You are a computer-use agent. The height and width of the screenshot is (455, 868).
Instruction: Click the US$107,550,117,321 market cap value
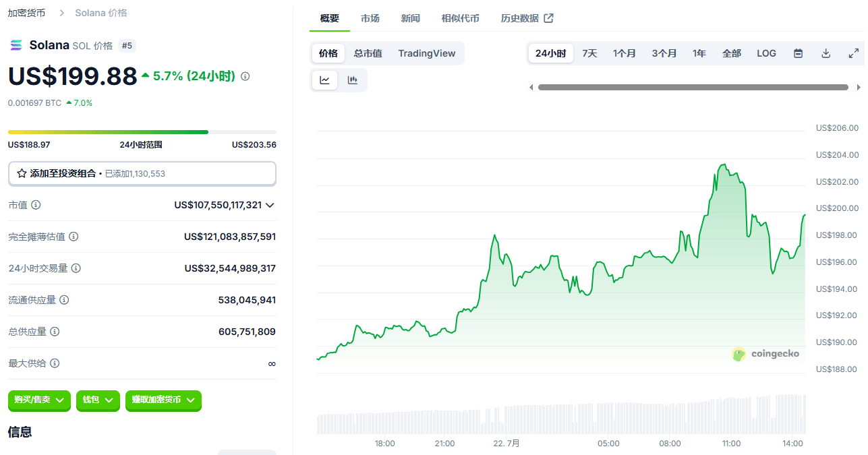click(218, 205)
